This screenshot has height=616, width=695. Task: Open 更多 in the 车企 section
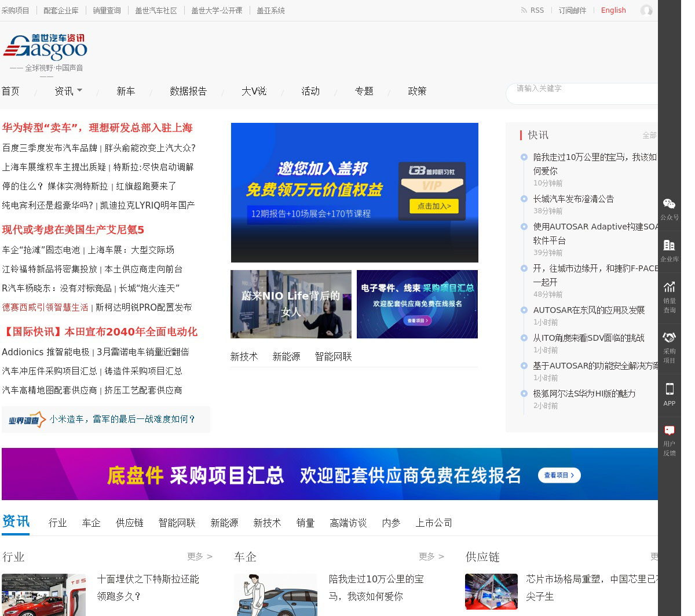(431, 556)
